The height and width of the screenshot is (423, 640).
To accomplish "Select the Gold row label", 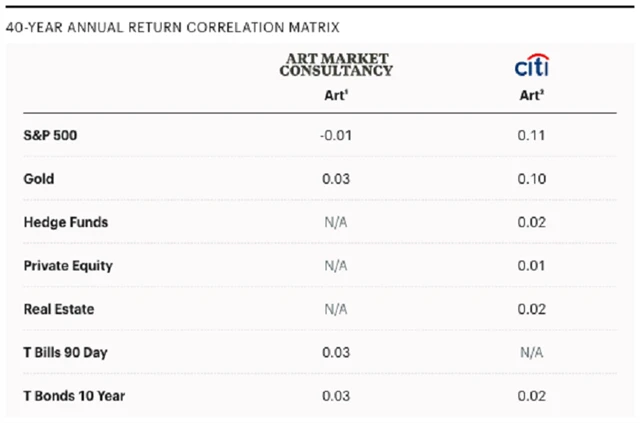I will point(38,179).
